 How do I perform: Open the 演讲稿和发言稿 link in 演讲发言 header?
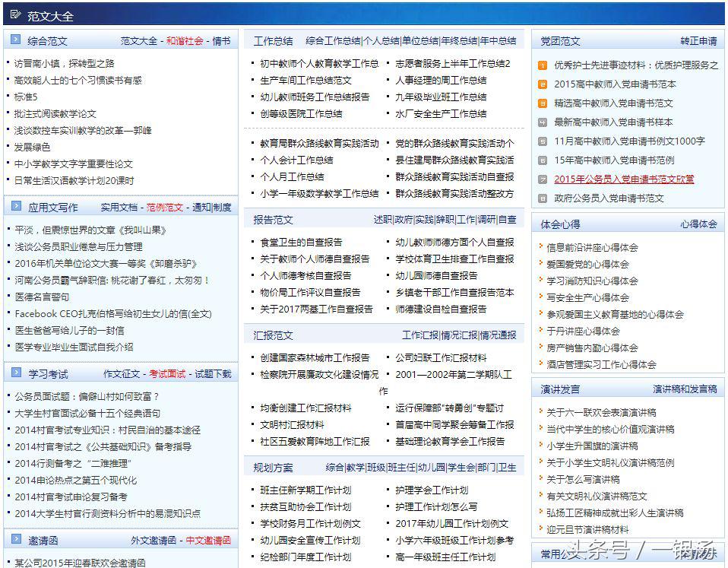pos(685,389)
